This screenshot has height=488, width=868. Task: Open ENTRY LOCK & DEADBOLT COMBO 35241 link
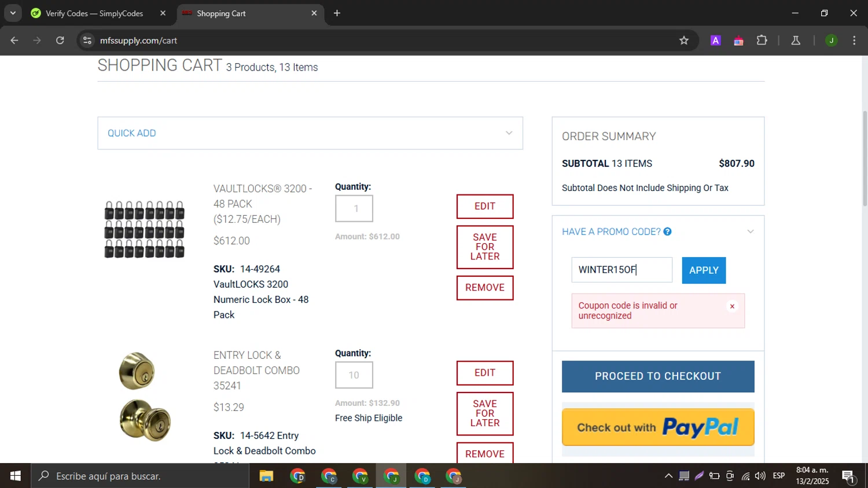tap(257, 370)
